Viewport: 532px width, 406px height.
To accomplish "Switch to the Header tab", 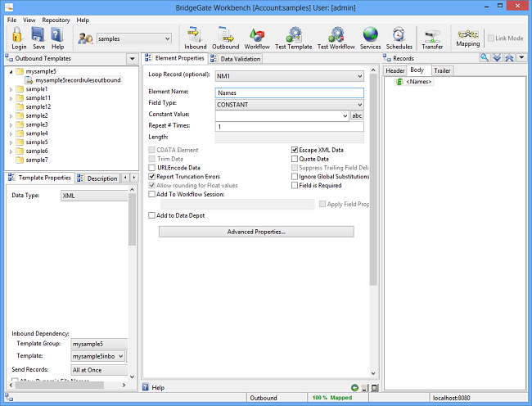I will [395, 70].
